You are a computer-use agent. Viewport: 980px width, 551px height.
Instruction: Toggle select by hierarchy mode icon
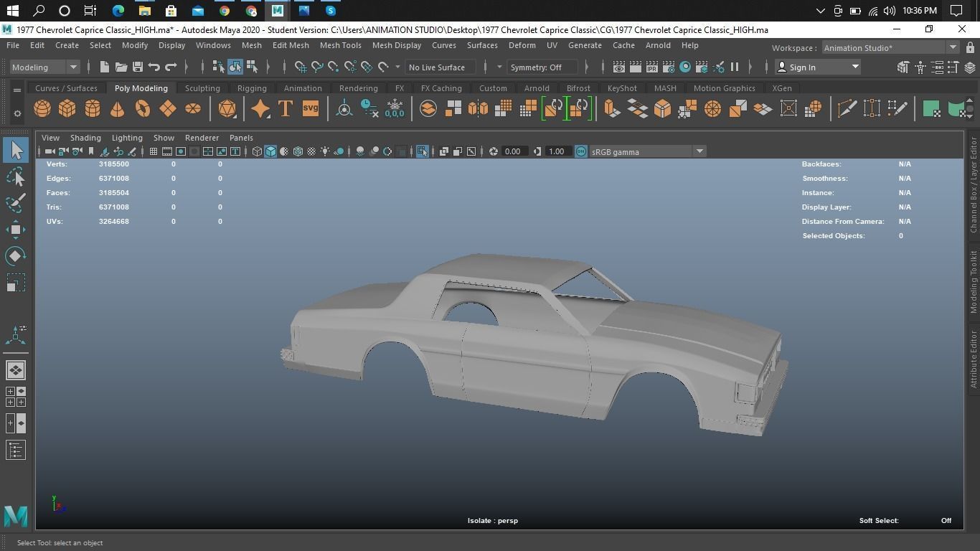219,67
